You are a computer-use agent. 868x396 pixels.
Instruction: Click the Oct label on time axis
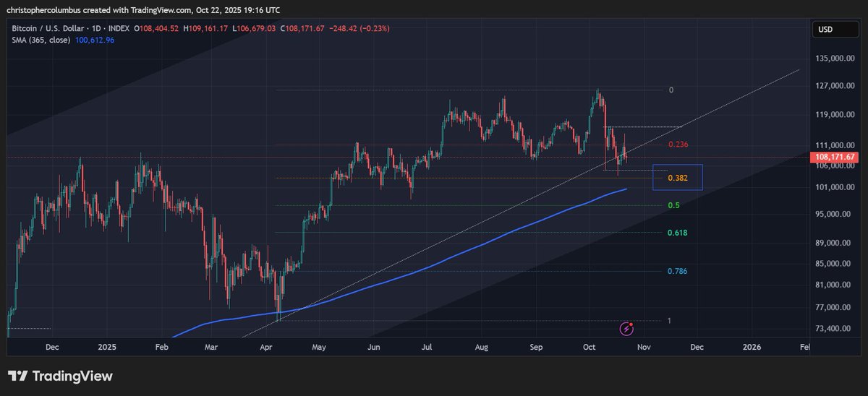[589, 347]
